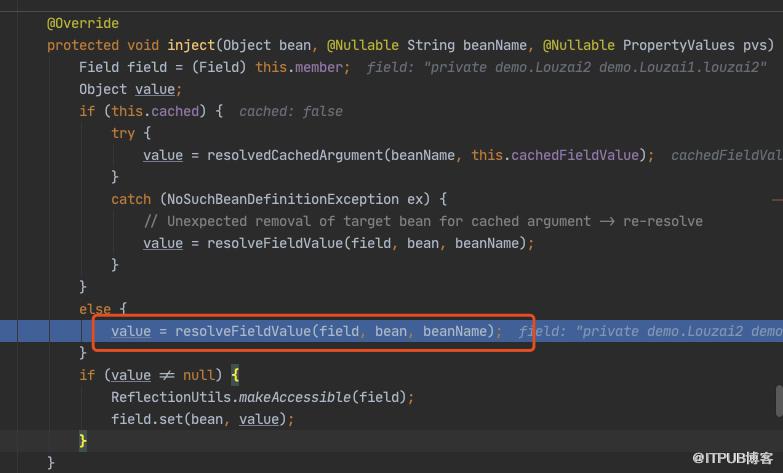Click the cachedFieldValue argument
The height and width of the screenshot is (473, 783).
[x=575, y=155]
